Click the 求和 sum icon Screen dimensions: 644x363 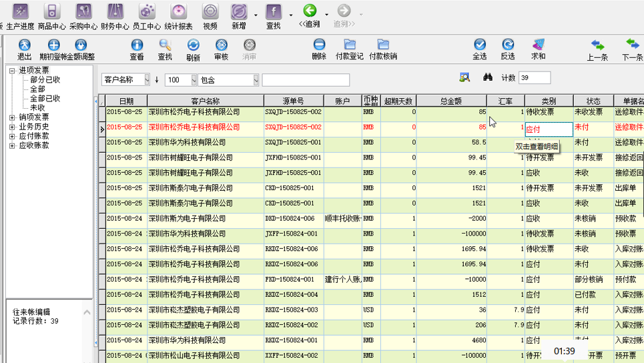538,44
